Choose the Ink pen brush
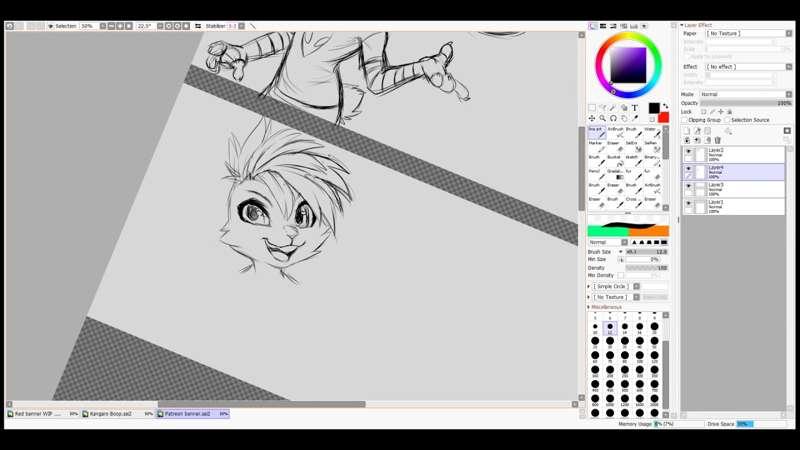Viewport: 800px width, 450px height. [x=596, y=132]
